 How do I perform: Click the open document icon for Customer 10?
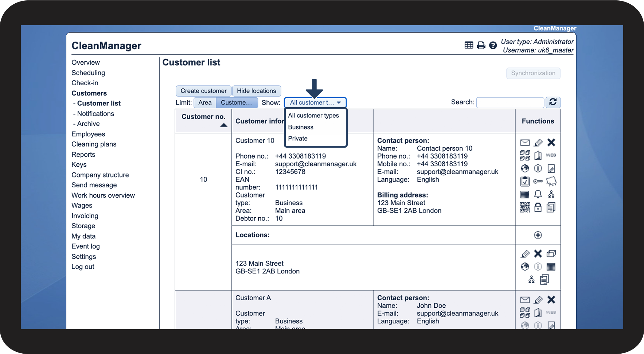[538, 155]
